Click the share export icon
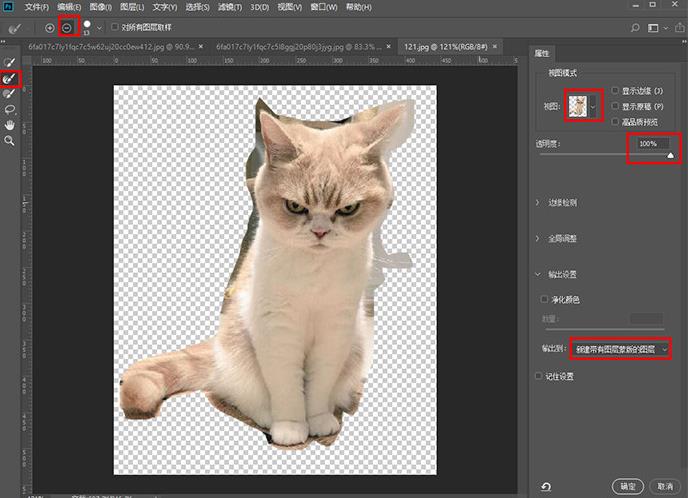The image size is (689, 498). tap(680, 28)
